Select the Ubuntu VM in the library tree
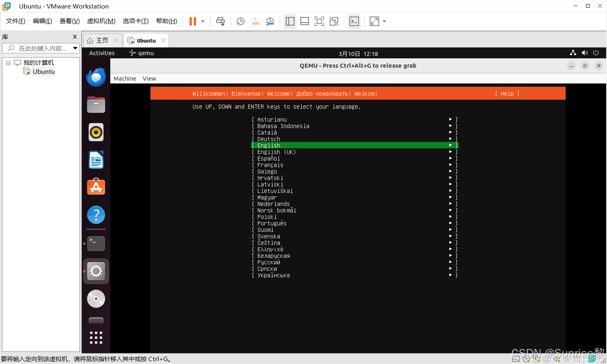 point(44,72)
